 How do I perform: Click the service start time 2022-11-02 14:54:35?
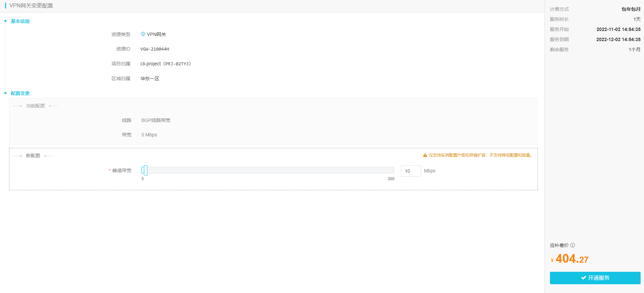[x=618, y=29]
